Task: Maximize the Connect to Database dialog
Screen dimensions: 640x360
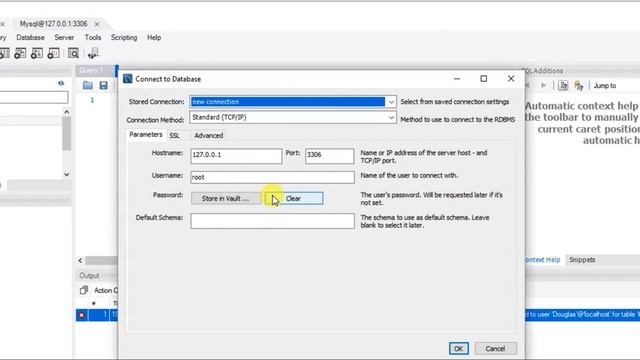Action: [484, 78]
